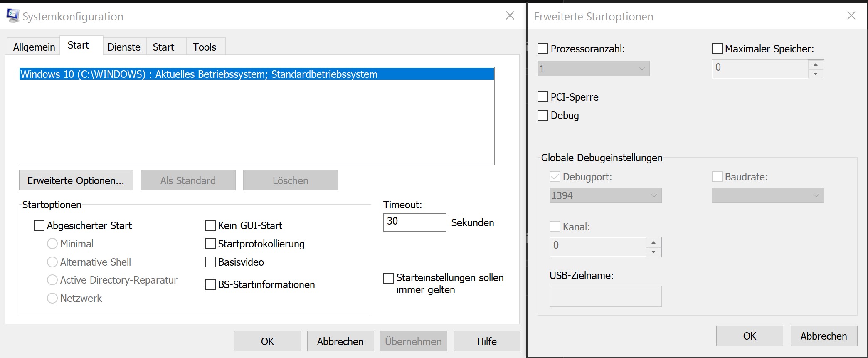The width and height of the screenshot is (868, 358).
Task: Select the Minimal radio option
Action: coord(52,244)
